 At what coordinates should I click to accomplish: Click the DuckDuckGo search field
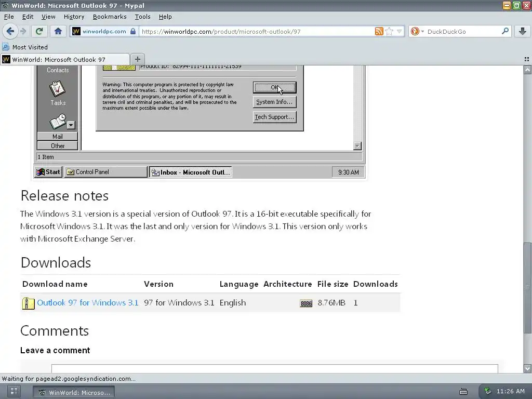[x=463, y=32]
